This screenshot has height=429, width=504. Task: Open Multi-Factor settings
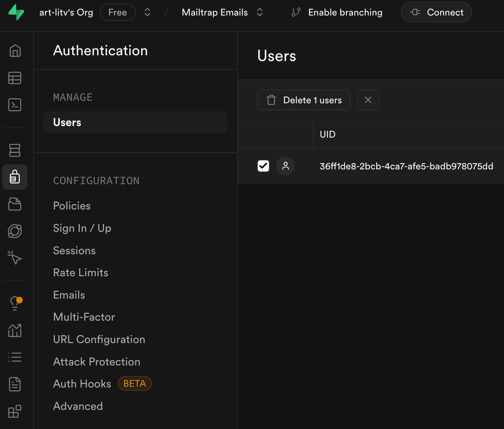click(x=84, y=317)
